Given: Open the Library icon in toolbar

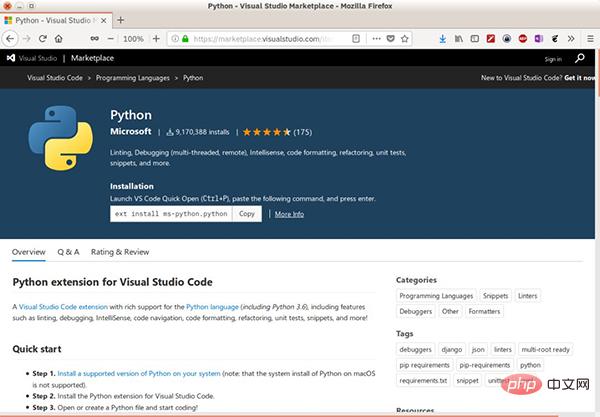Looking at the screenshot, I should point(459,39).
